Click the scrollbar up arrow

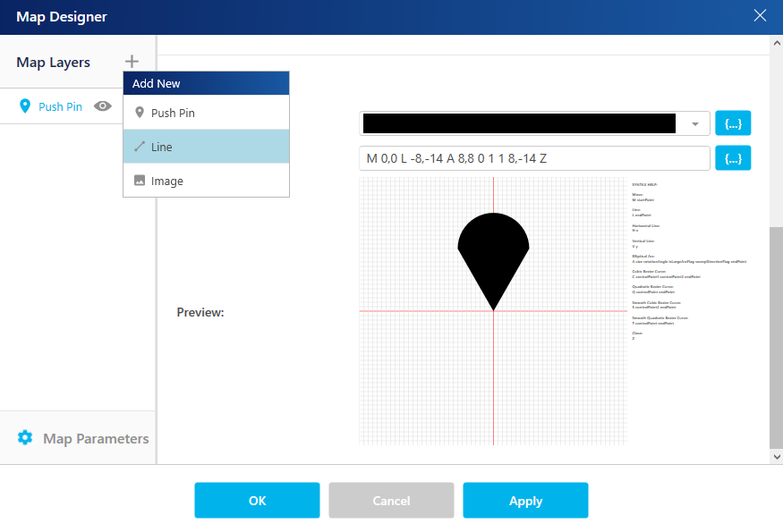(x=777, y=43)
